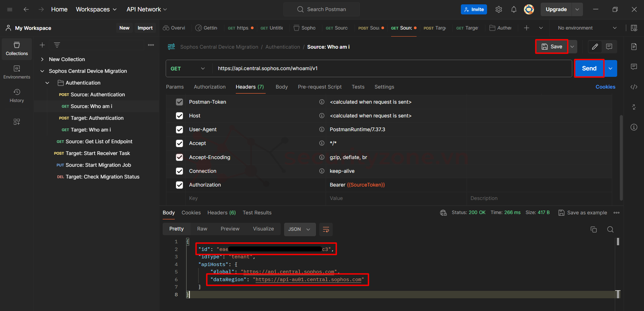Uncheck the User-Agent header
Screen dimensions: 644x311
coord(179,129)
